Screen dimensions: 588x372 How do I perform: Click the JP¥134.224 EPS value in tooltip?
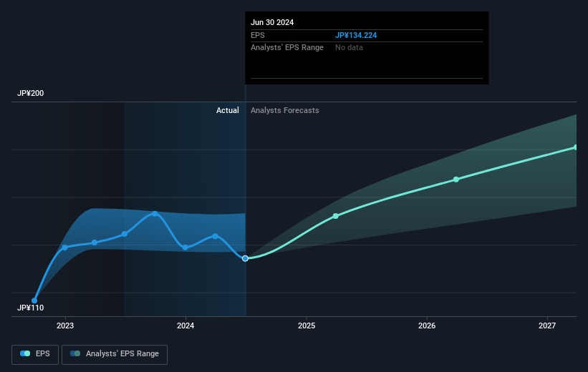pyautogui.click(x=356, y=35)
